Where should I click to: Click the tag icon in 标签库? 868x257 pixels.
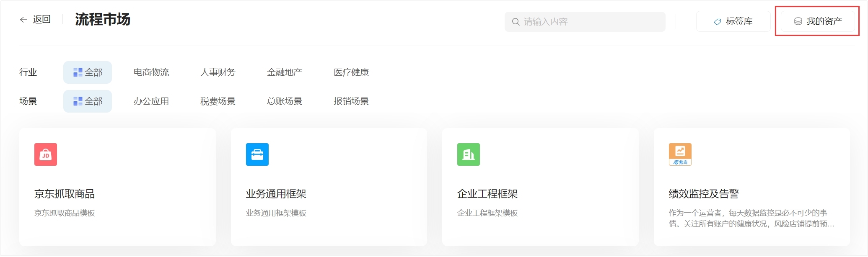[x=718, y=22]
